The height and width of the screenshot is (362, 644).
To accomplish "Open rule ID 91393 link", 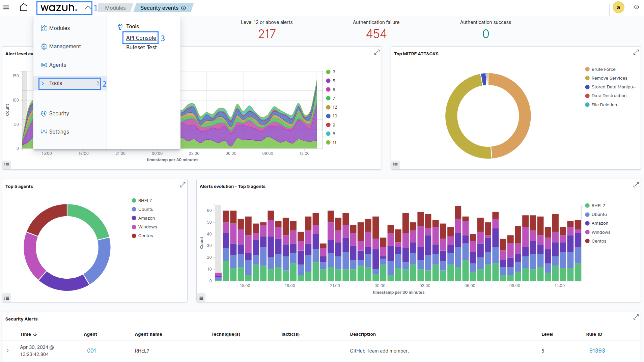I will (597, 351).
